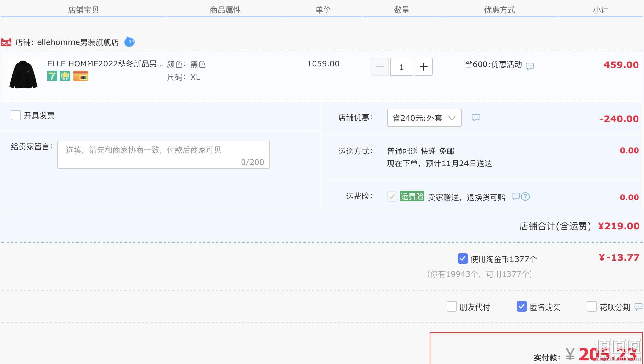Click the Tmall logo icon beside store name

click(6, 42)
